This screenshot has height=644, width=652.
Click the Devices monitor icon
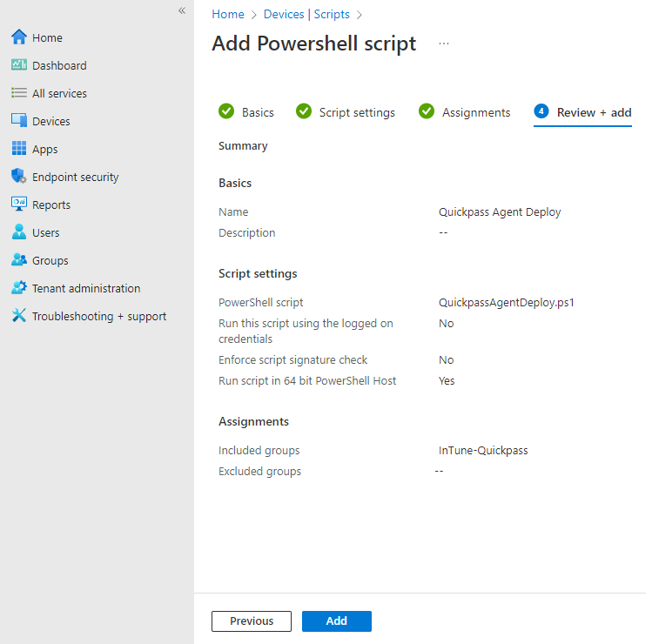click(x=19, y=121)
